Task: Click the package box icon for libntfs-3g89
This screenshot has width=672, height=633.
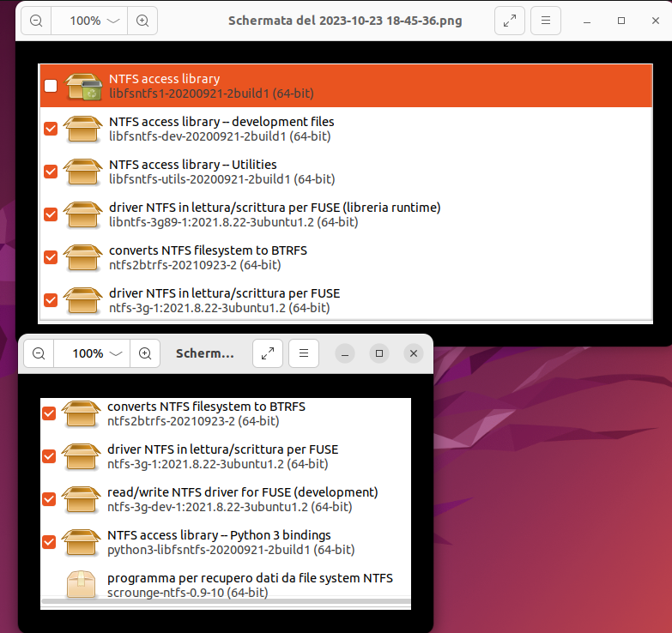Action: [82, 214]
